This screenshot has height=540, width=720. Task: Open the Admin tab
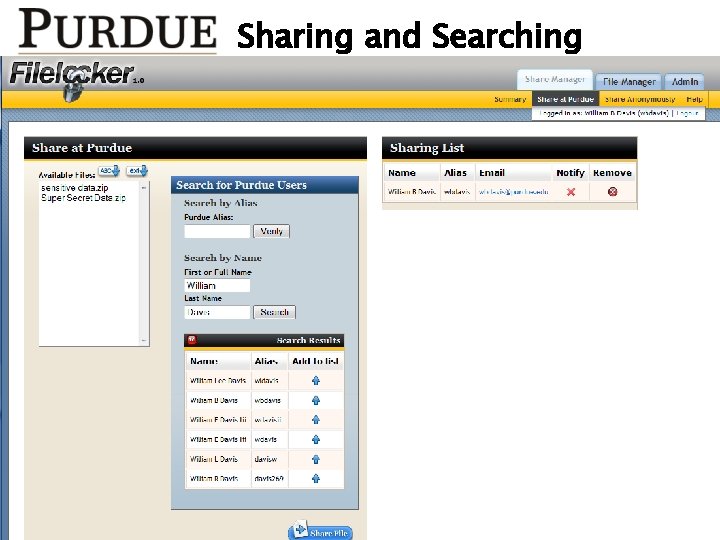click(x=685, y=82)
